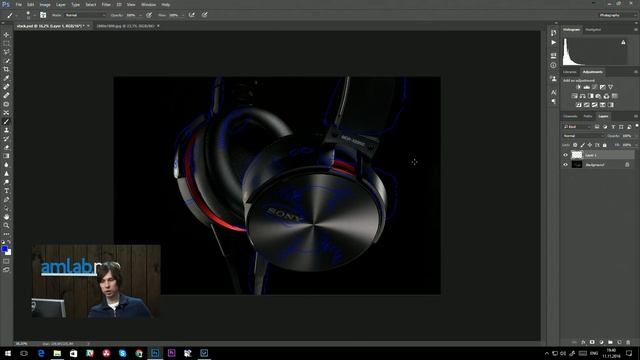
Task: Enable airbrush-style build-up
Action: coord(191,15)
